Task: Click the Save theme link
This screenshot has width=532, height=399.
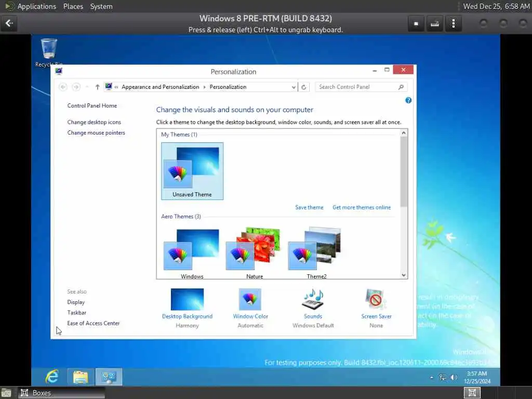Action: pyautogui.click(x=309, y=207)
